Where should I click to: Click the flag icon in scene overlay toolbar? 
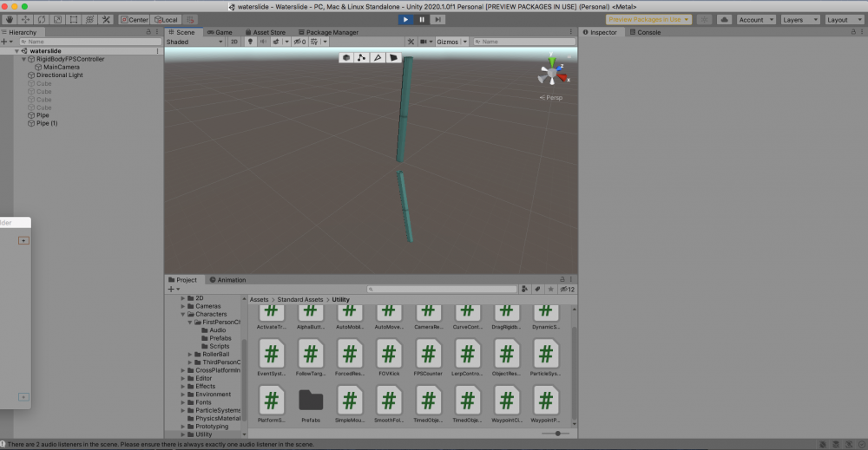point(393,57)
